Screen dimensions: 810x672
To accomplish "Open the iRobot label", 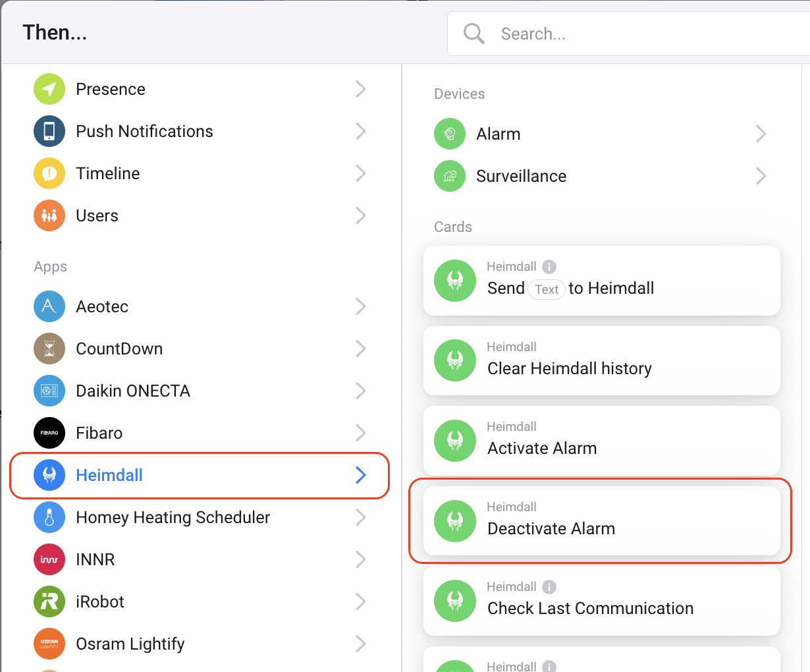I will (x=100, y=602).
